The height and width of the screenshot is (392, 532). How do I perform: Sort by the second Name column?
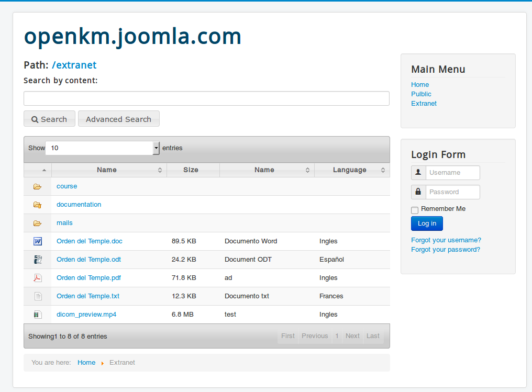coord(267,170)
